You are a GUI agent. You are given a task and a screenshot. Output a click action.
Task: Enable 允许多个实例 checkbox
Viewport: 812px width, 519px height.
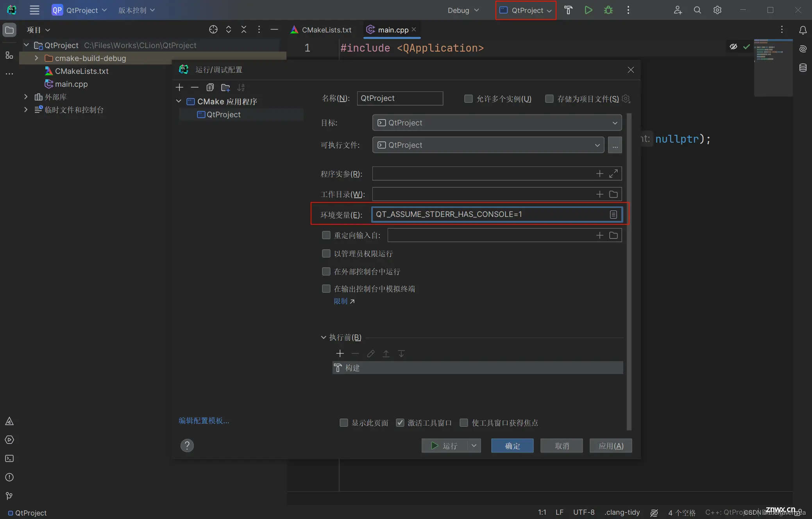pos(468,98)
